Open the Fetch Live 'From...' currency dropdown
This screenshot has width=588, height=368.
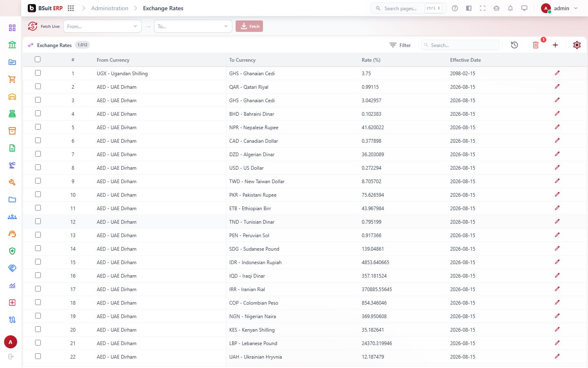102,26
